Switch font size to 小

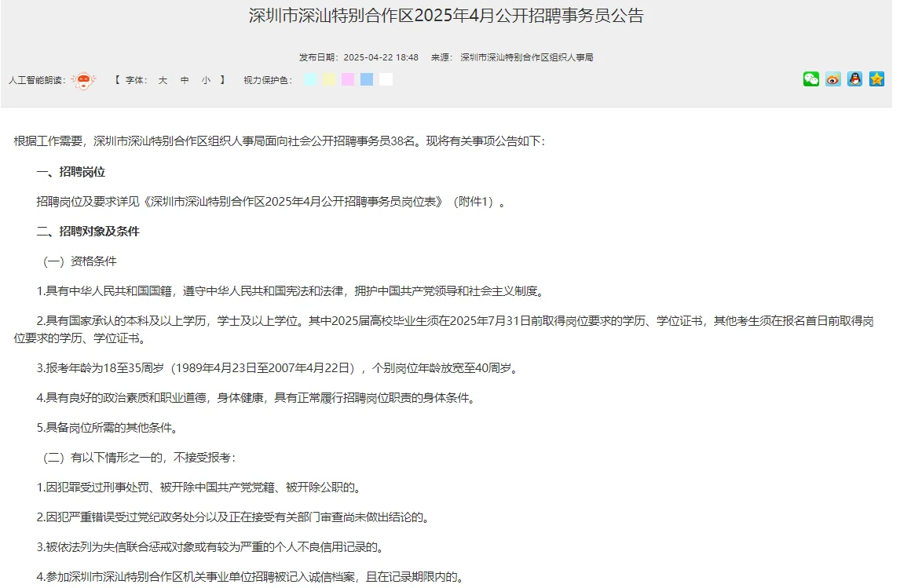(205, 79)
